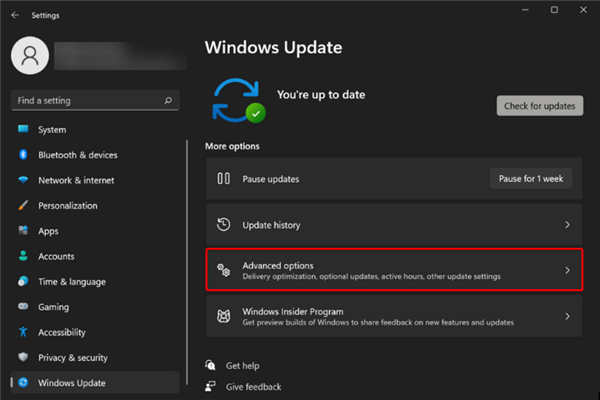Click the "You're up to date" text
The width and height of the screenshot is (600, 400).
click(x=321, y=95)
